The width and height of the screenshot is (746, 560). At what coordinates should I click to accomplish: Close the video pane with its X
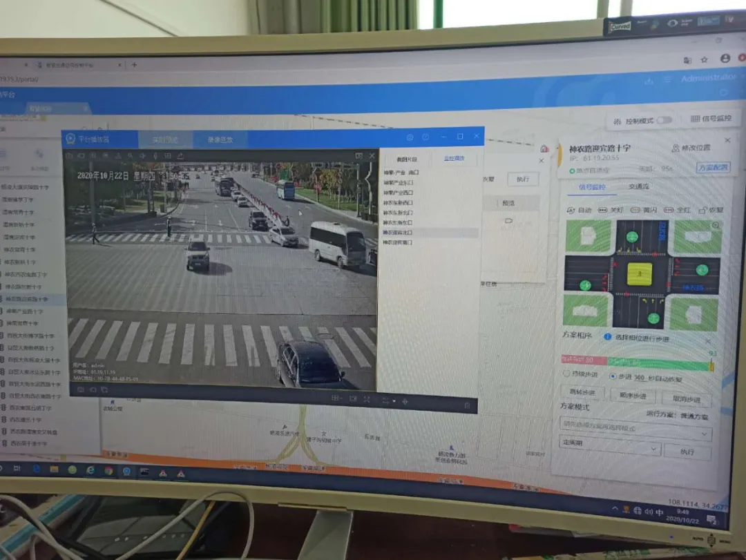coord(372,155)
